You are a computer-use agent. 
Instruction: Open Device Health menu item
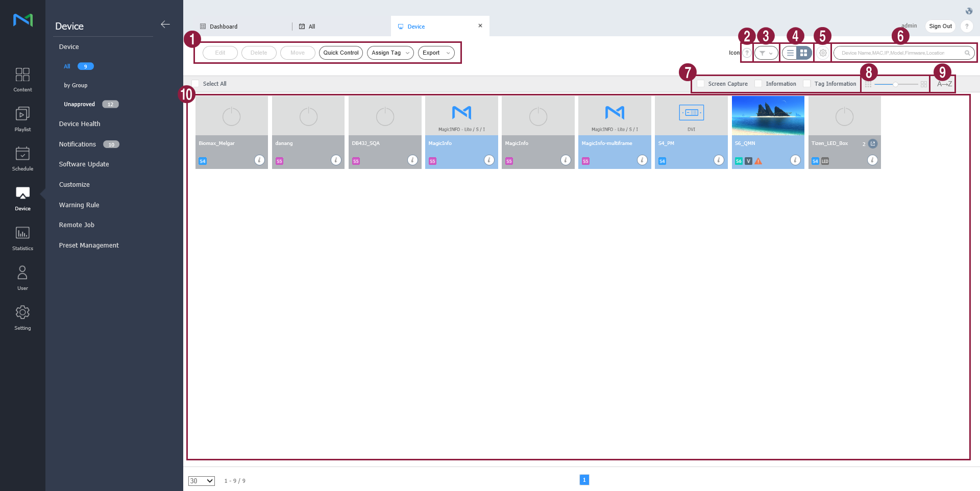[80, 124]
